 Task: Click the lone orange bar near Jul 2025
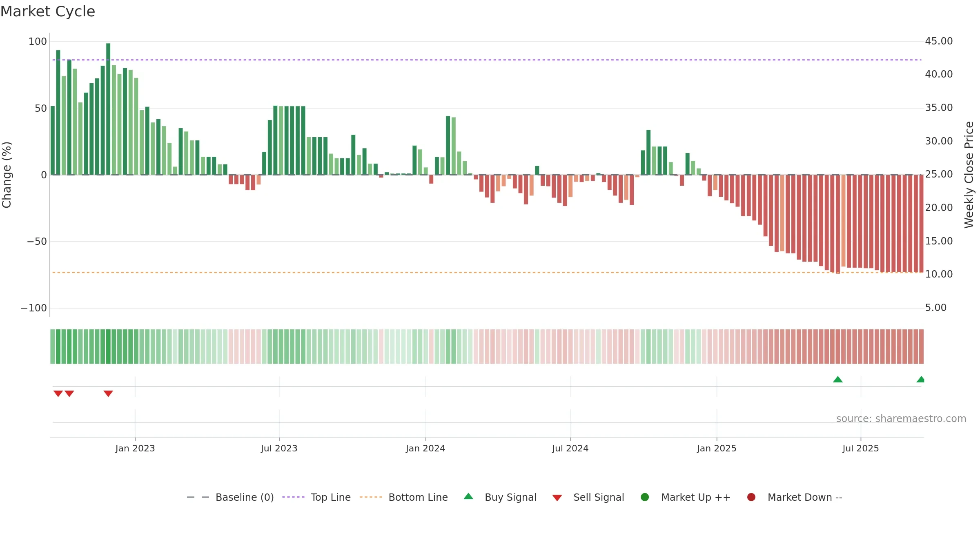coord(843,221)
